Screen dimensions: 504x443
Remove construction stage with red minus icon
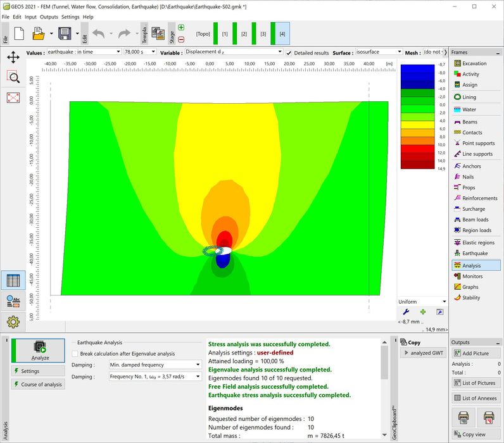coord(181,39)
